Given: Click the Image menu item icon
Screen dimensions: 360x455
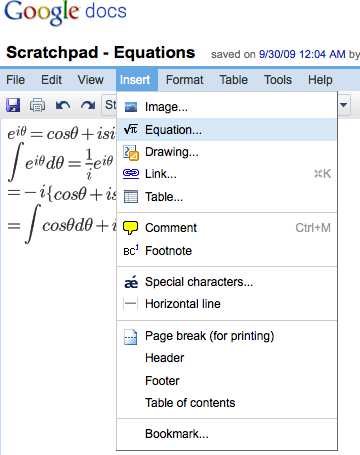Looking at the screenshot, I should tap(131, 107).
